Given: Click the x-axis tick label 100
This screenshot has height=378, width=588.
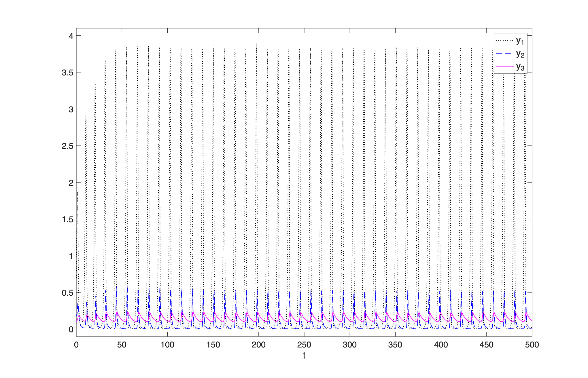Looking at the screenshot, I should click(167, 345).
